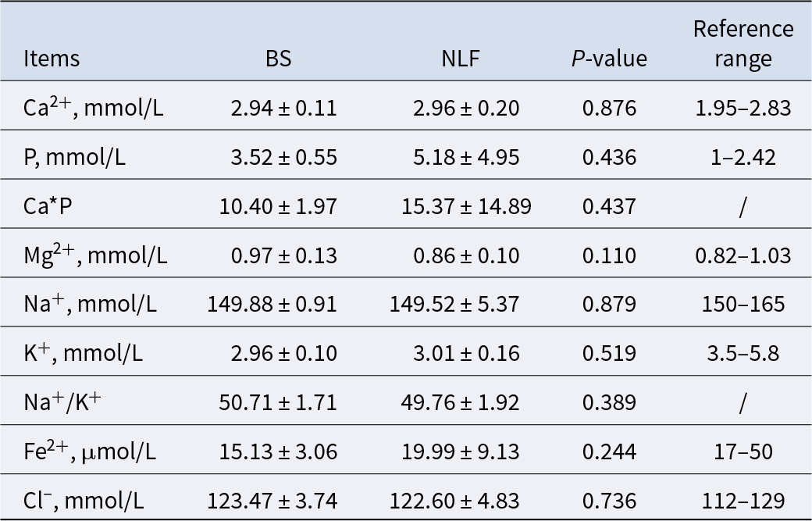This screenshot has width=812, height=521.
Task: Click the Items column header
Action: pyautogui.click(x=52, y=59)
